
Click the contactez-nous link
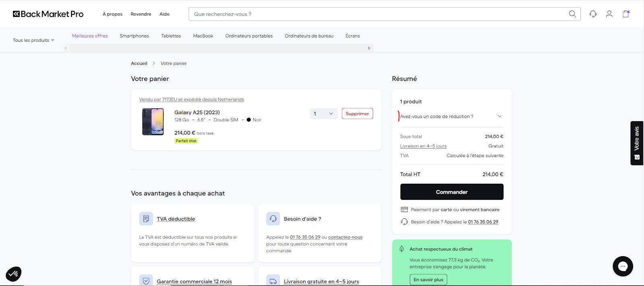tap(345, 237)
